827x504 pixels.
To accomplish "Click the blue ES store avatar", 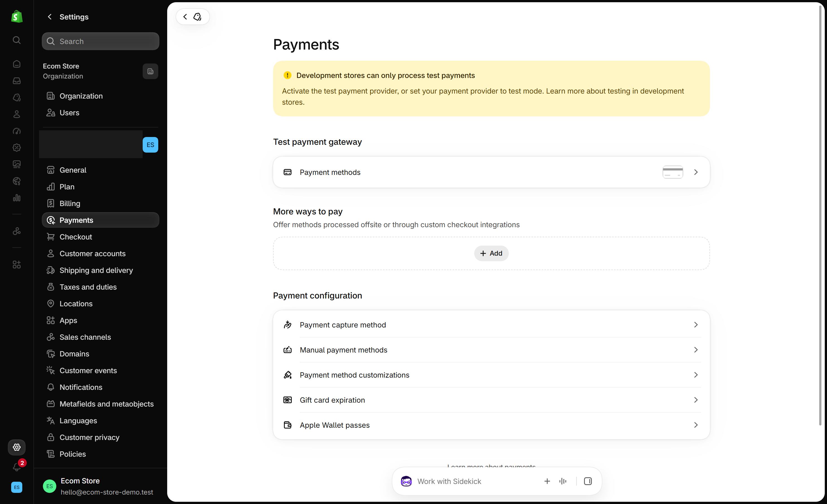I will click(150, 145).
